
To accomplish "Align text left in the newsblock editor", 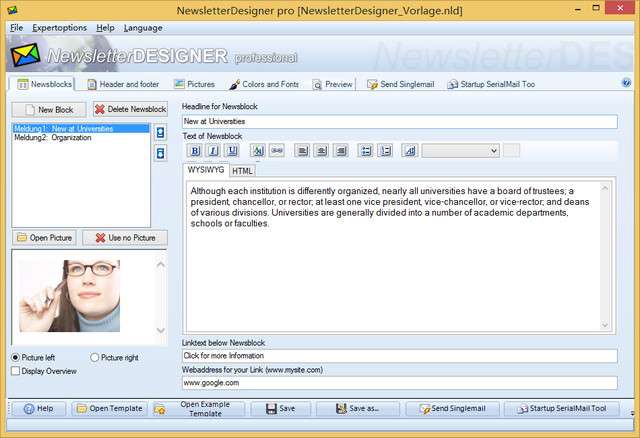I will pyautogui.click(x=302, y=151).
